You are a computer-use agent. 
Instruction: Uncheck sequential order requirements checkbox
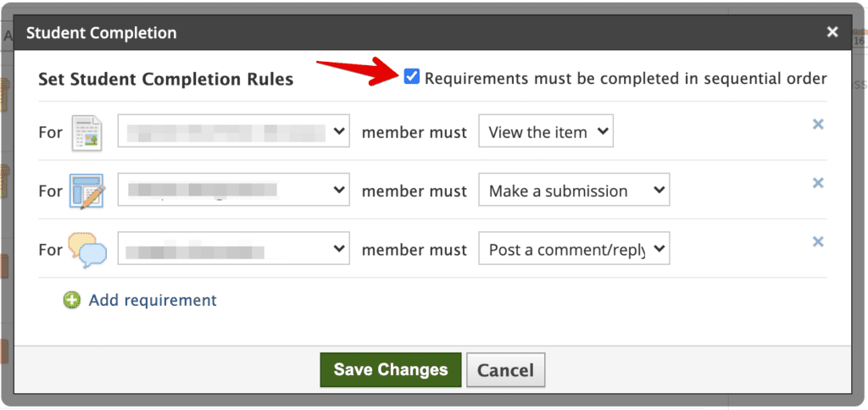pyautogui.click(x=411, y=76)
